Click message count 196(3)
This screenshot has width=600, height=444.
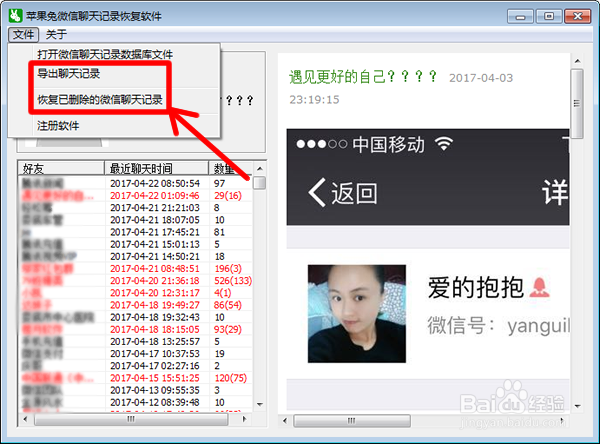click(x=228, y=269)
